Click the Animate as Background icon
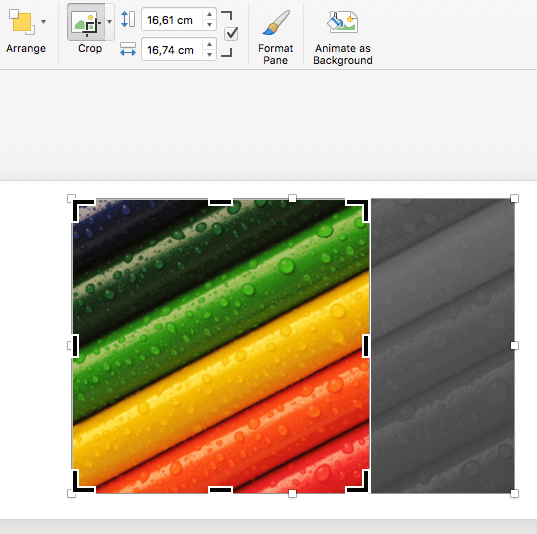 tap(342, 23)
